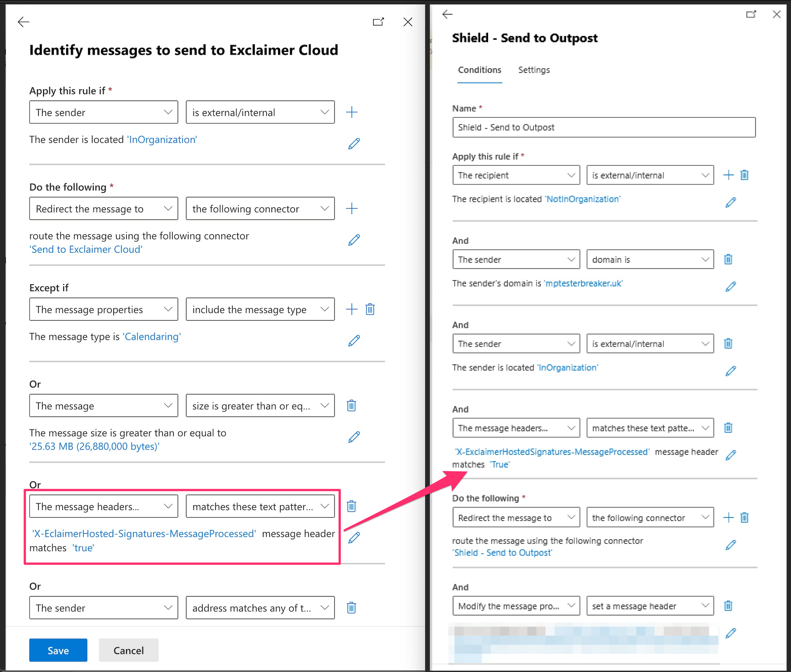Delete the Shield redirect action

[x=744, y=517]
